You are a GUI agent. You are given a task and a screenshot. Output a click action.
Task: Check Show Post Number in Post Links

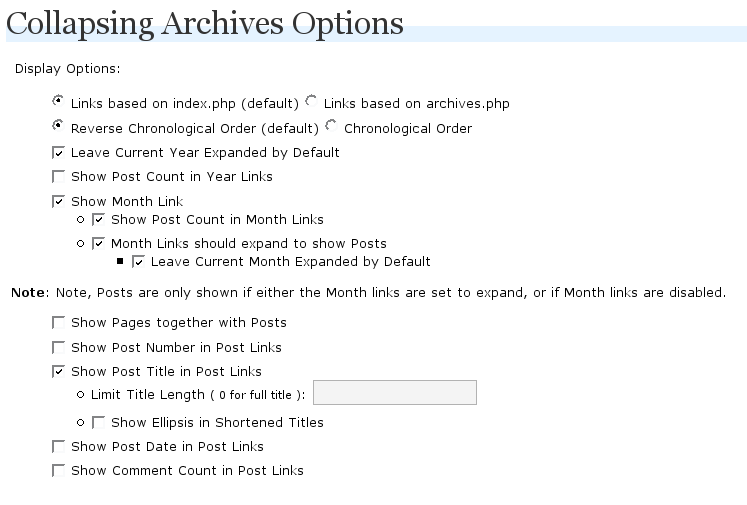tap(58, 347)
